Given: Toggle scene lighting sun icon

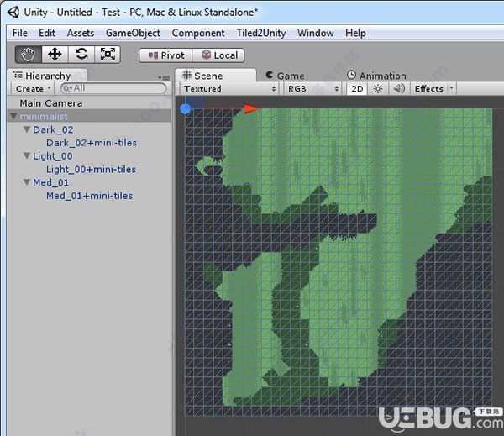Looking at the screenshot, I should pos(378,89).
